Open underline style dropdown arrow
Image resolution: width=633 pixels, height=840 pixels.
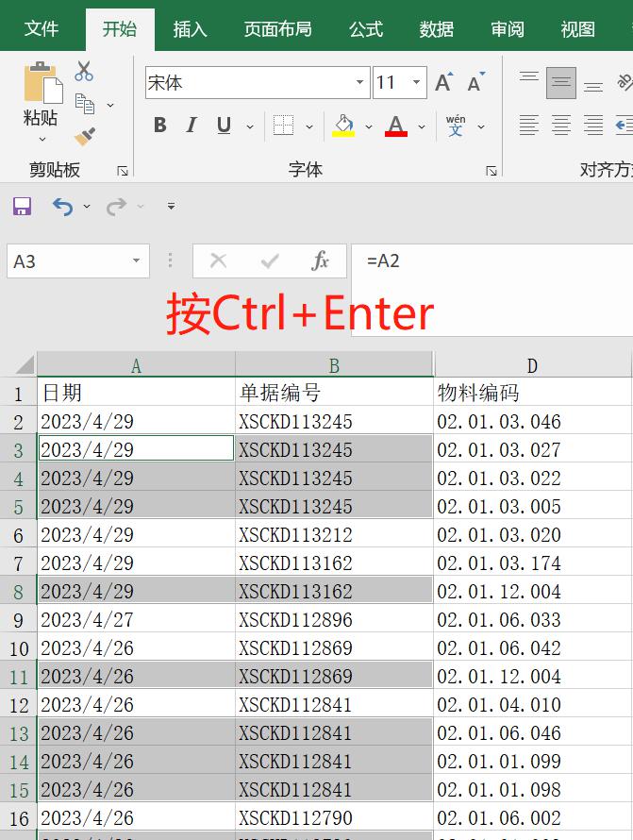[x=250, y=127]
